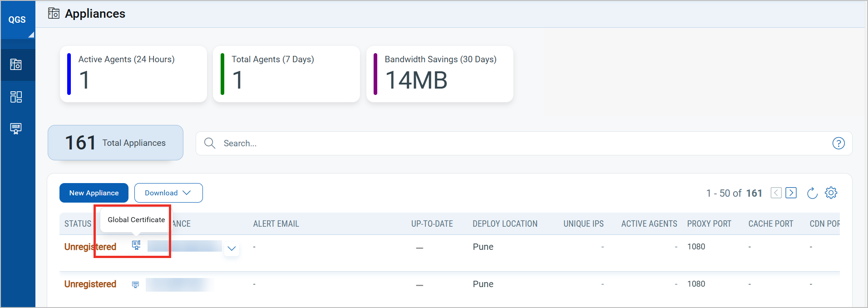Sort by ACTIVE AGENTS column header
868x308 pixels.
(649, 224)
